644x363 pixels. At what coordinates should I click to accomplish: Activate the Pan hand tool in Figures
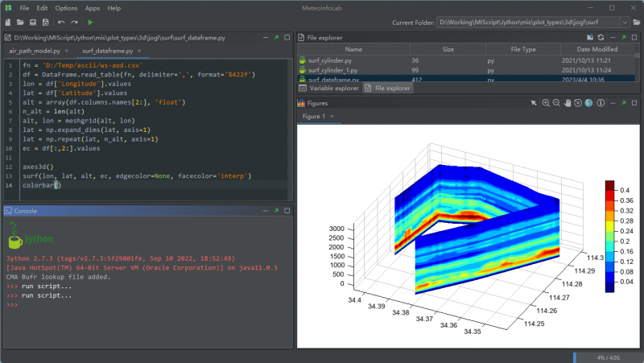(x=567, y=103)
